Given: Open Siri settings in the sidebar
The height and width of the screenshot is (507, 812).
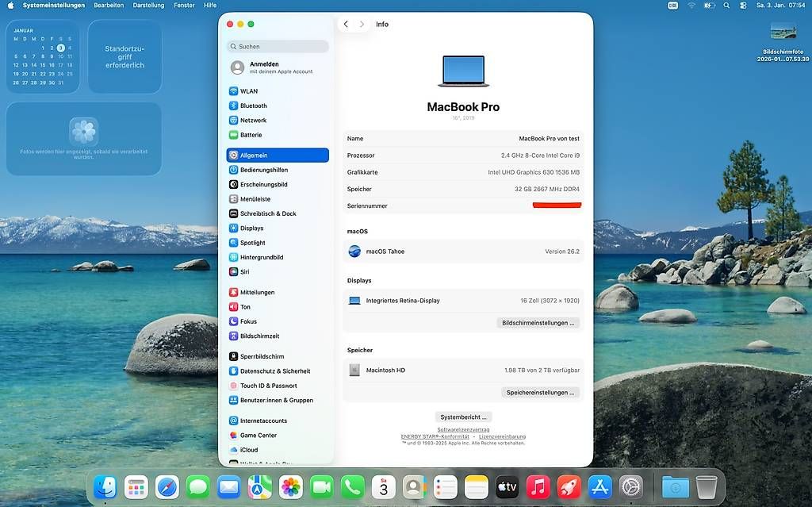Looking at the screenshot, I should 278,271.
